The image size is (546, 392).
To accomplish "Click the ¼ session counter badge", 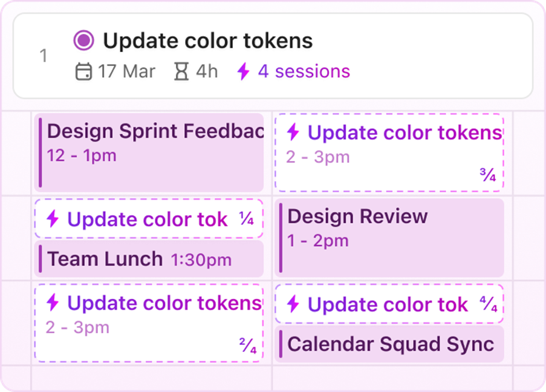I will [246, 219].
